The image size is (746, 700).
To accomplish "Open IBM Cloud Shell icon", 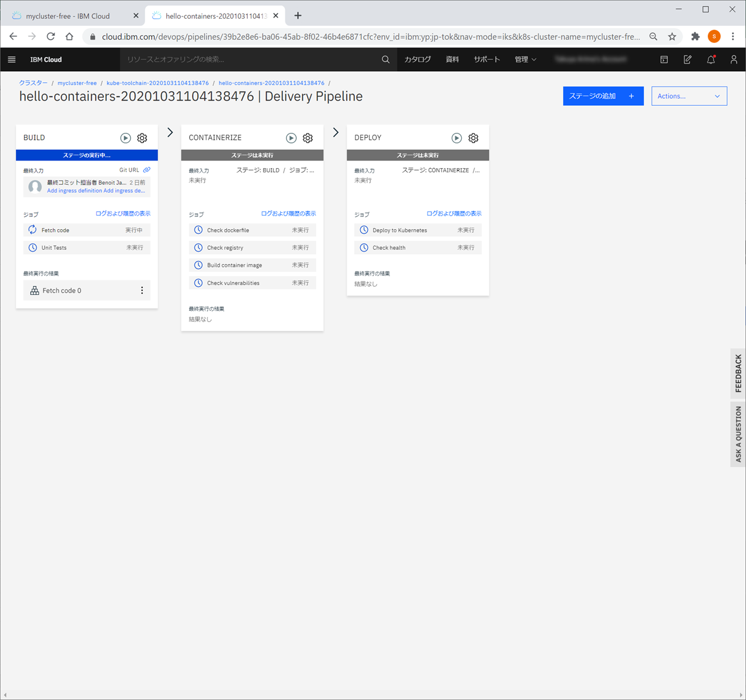I will click(664, 59).
